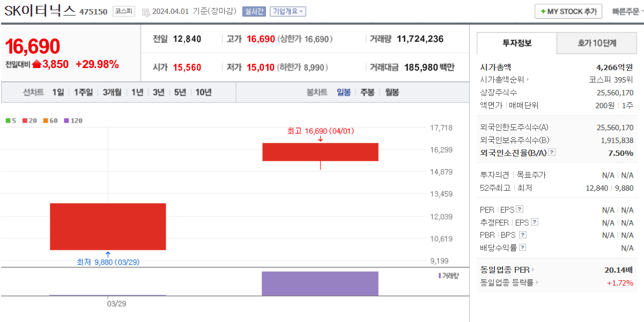644x322 pixels.
Task: Click the purple 120-day moving average legend
Action: 73,121
